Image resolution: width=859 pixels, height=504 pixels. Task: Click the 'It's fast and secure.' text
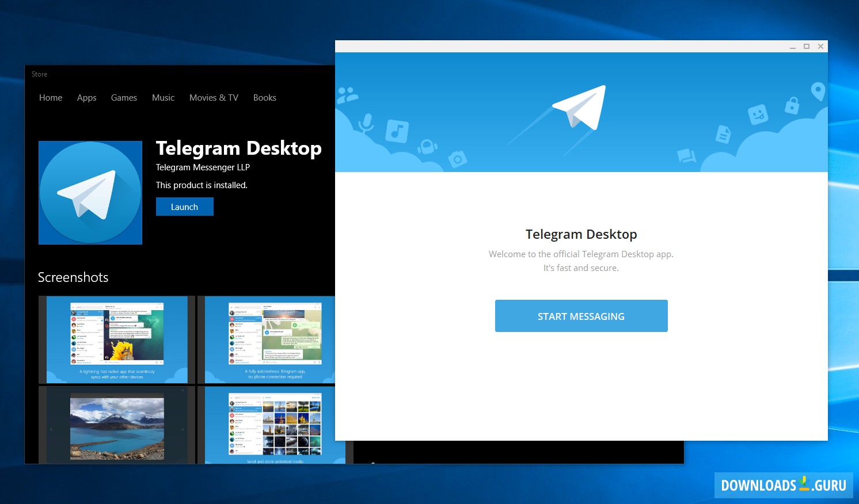pyautogui.click(x=581, y=268)
